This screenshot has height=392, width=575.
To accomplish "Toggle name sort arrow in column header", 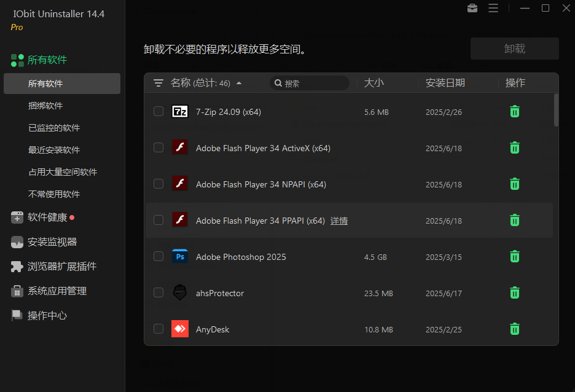I will [239, 83].
